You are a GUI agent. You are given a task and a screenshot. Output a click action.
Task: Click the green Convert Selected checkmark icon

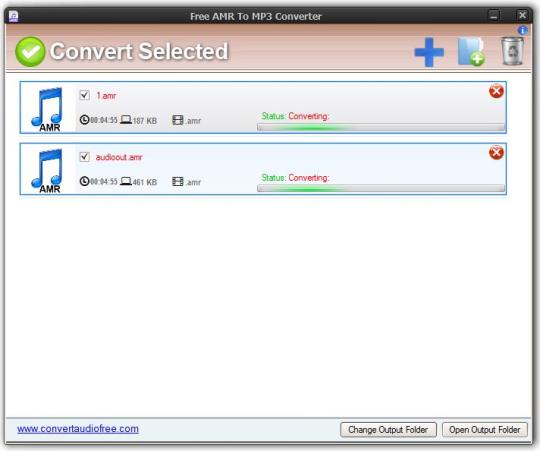coord(30,52)
